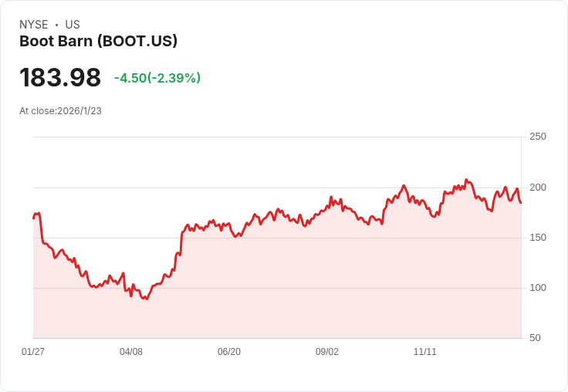The image size is (568, 392).
Task: Click the 183.98 current price
Action: [60, 78]
